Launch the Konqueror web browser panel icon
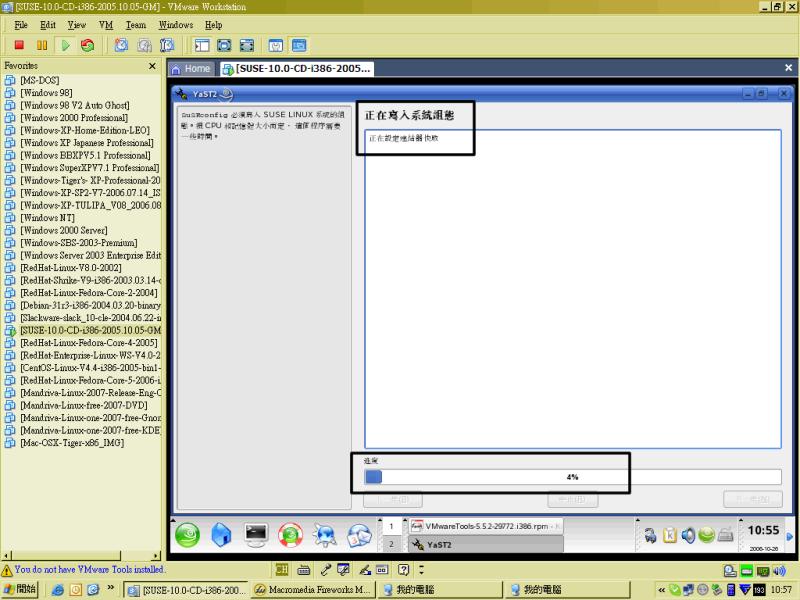The height and width of the screenshot is (600, 800). click(324, 535)
